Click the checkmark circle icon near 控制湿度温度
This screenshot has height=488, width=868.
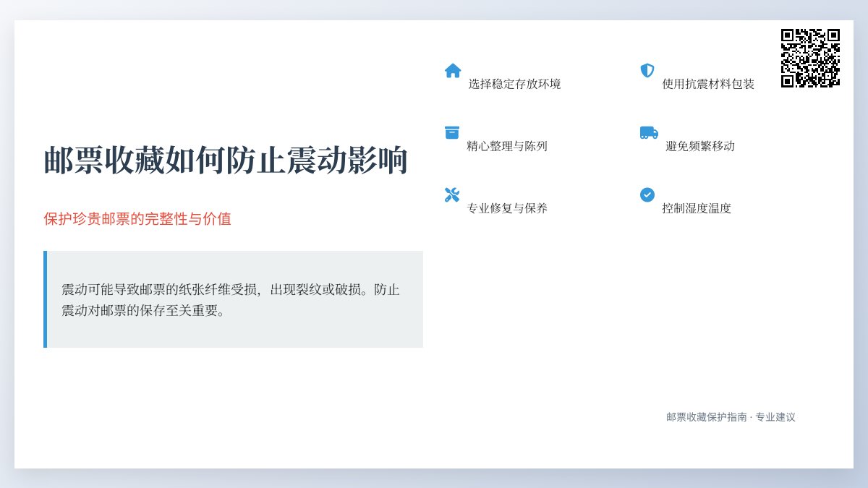point(646,194)
